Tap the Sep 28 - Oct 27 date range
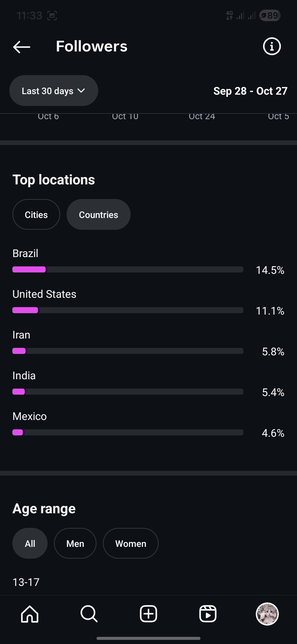The height and width of the screenshot is (644, 297). coord(250,91)
